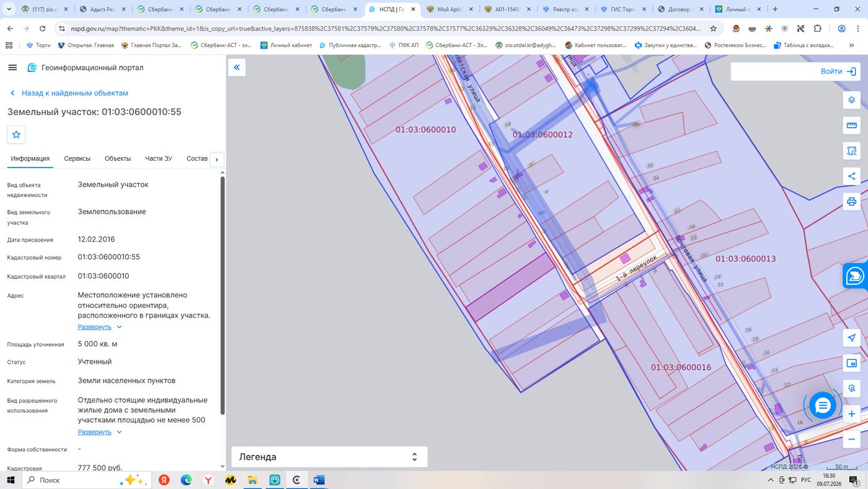Expand the permitted use text with Развернуть
Image resolution: width=868 pixels, height=489 pixels.
pos(100,432)
